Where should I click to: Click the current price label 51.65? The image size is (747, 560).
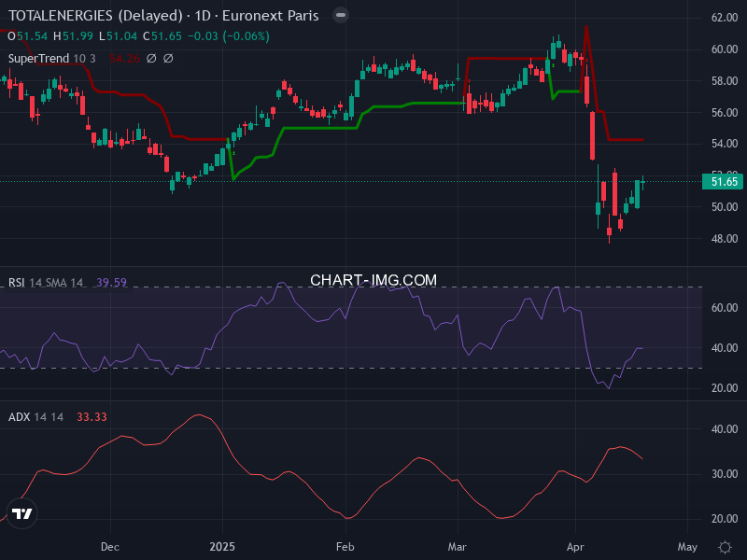coord(723,181)
